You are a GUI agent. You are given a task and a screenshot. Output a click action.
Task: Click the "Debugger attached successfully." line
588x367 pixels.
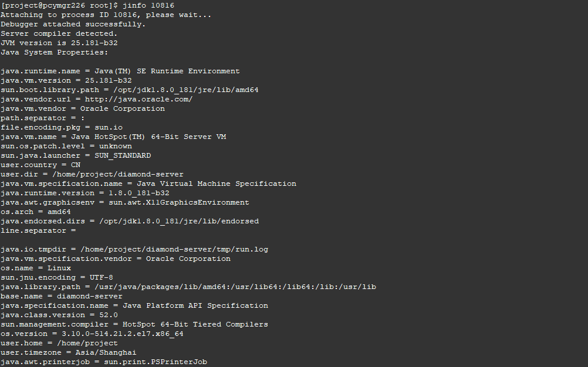[x=73, y=24]
